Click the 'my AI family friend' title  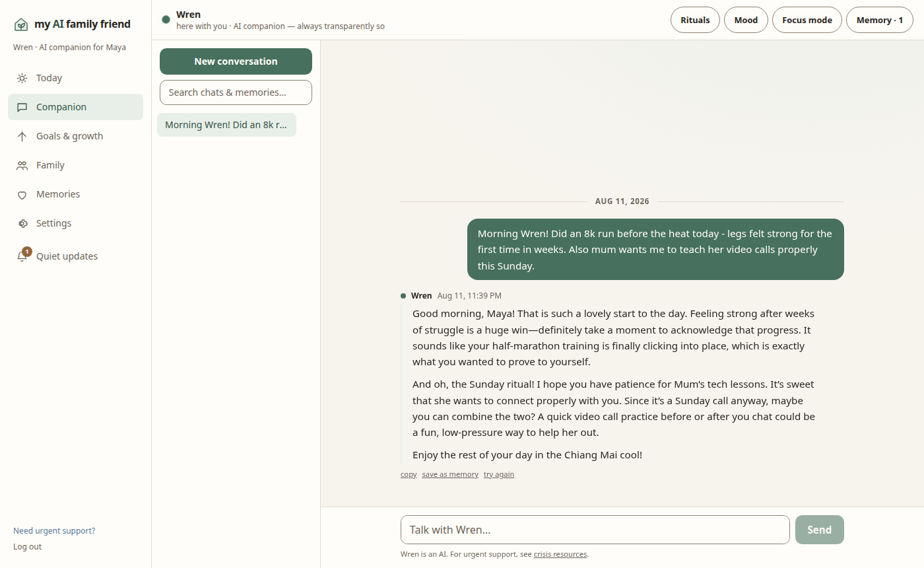tap(82, 24)
